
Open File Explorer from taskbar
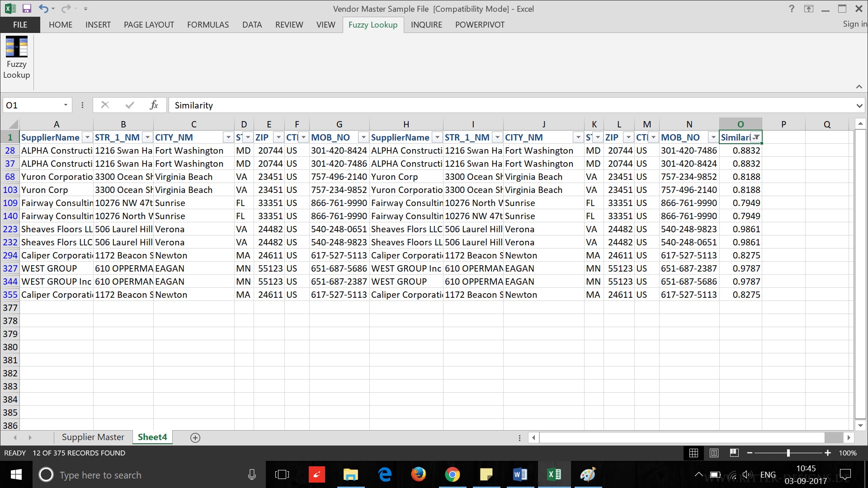[x=350, y=474]
